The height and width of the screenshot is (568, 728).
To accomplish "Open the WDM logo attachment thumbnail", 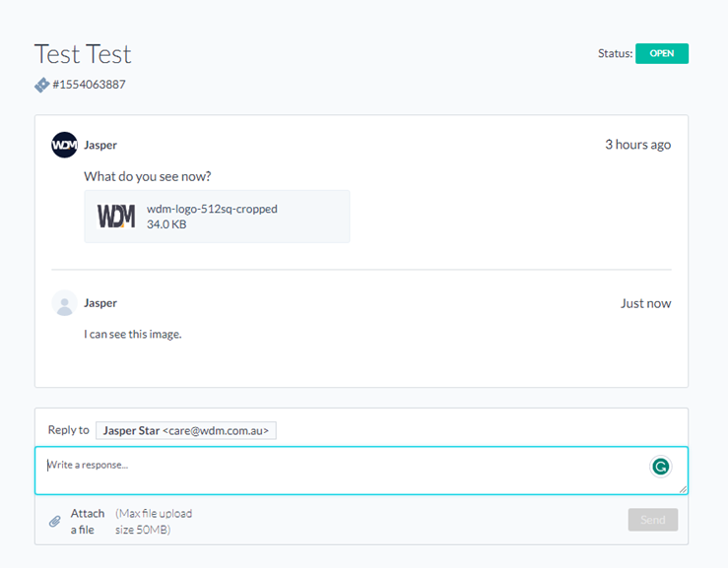I will coord(116,216).
